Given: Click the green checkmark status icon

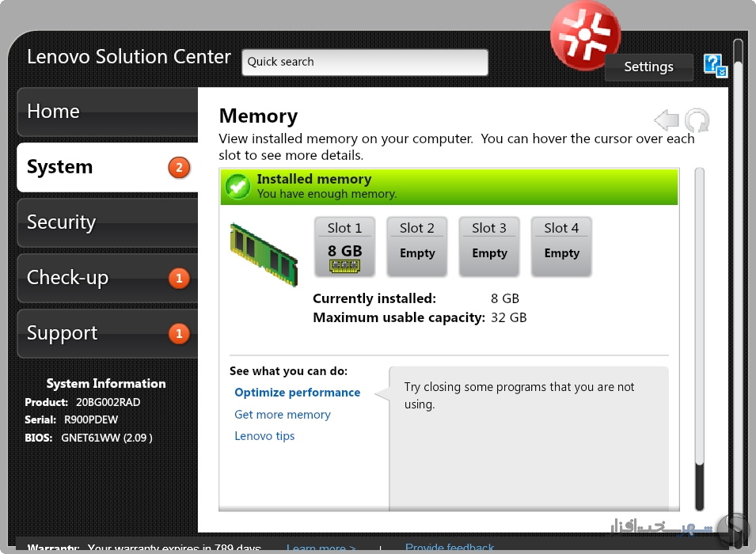Looking at the screenshot, I should pos(237,187).
